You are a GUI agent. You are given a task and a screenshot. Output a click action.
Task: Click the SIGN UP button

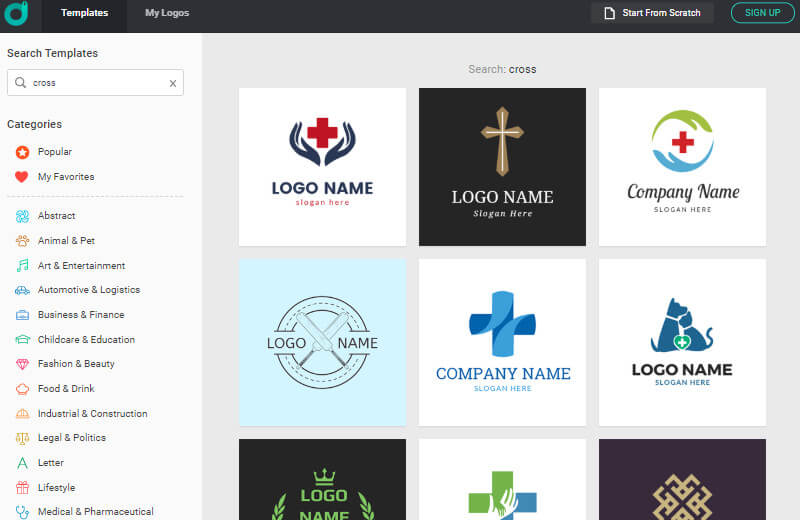(x=762, y=13)
